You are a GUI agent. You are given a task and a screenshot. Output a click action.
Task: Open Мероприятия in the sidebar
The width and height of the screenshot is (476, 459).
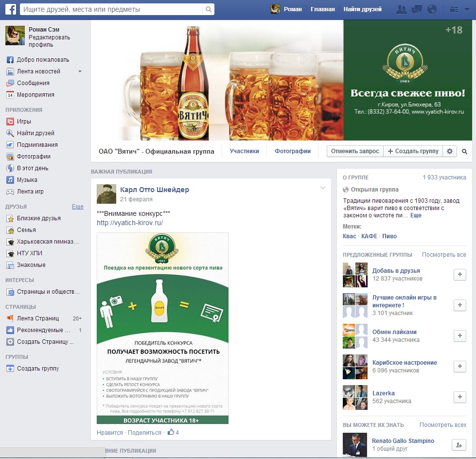pyautogui.click(x=30, y=95)
